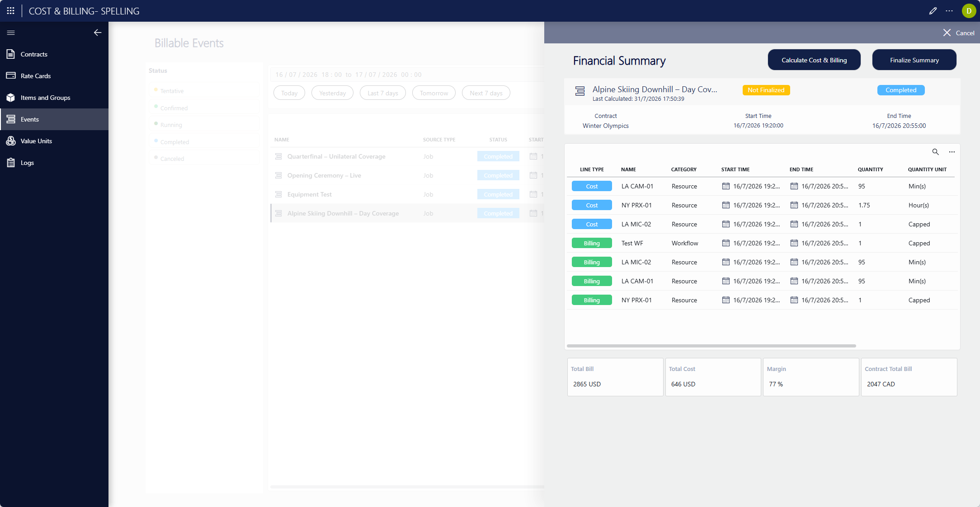Screen dimensions: 980x507
Task: Sort by QUANTITY column header
Action: tap(870, 169)
